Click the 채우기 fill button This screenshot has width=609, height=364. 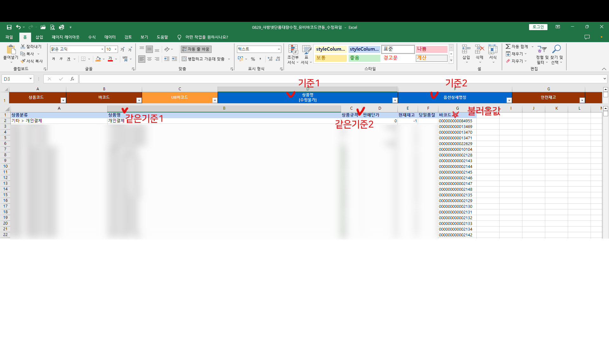tap(514, 54)
